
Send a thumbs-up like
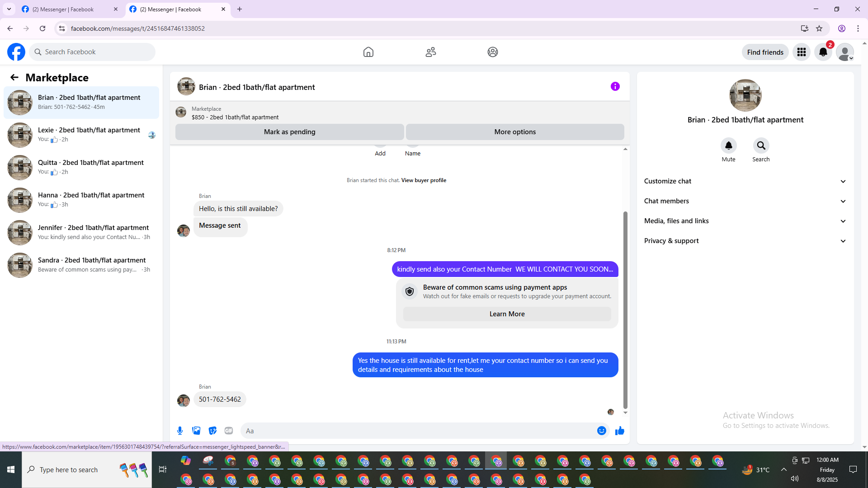[x=619, y=431]
